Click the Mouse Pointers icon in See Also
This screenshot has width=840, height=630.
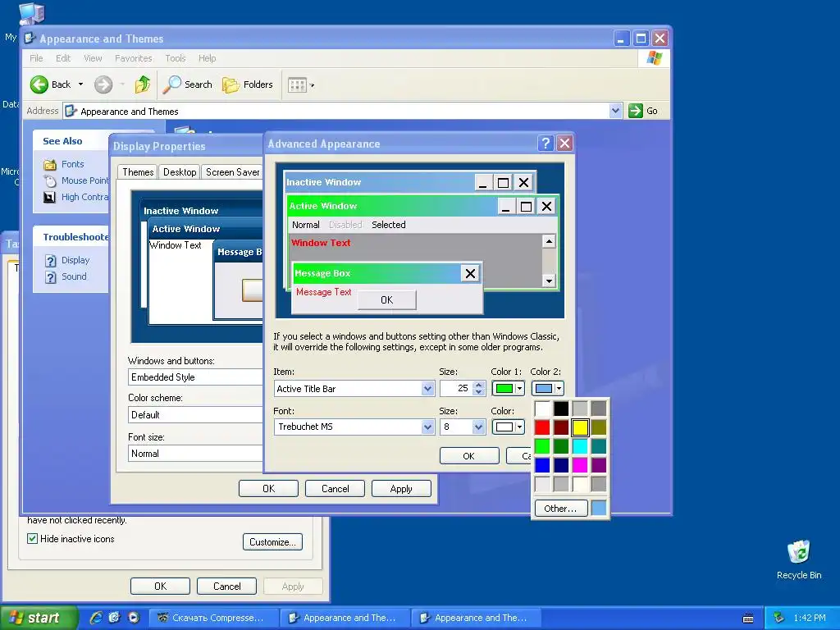click(x=50, y=181)
